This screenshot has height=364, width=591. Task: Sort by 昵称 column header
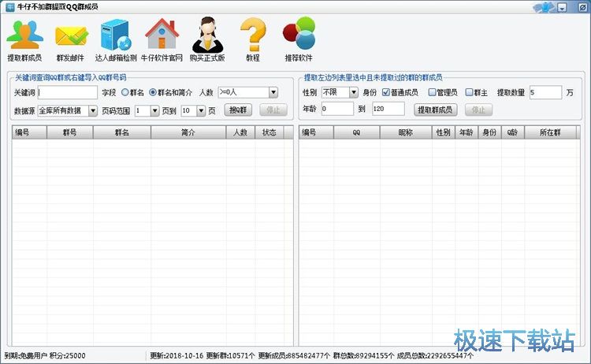(x=406, y=132)
